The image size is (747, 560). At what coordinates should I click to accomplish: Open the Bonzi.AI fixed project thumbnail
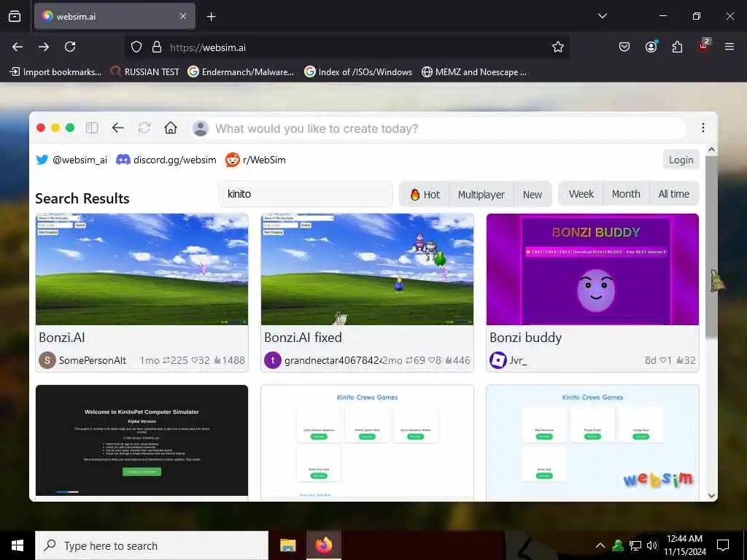click(368, 269)
